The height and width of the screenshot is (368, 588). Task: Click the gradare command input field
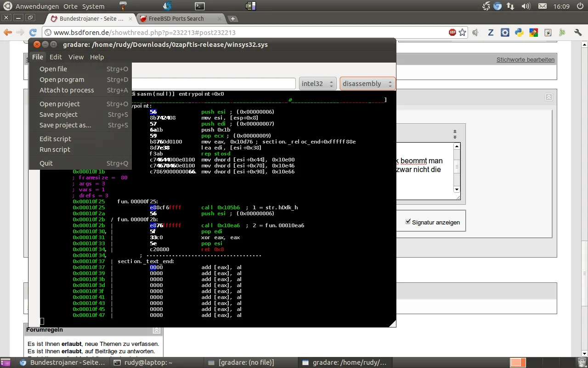pyautogui.click(x=213, y=84)
